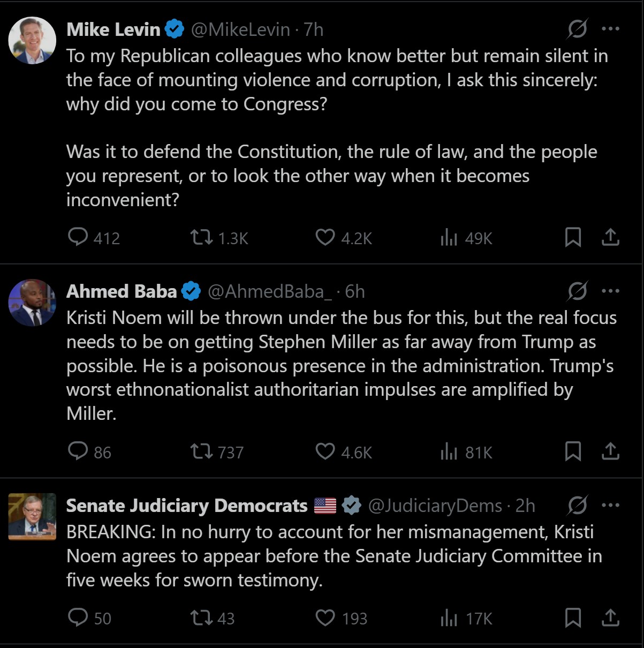Like Mike Levin's tweet

click(x=325, y=237)
